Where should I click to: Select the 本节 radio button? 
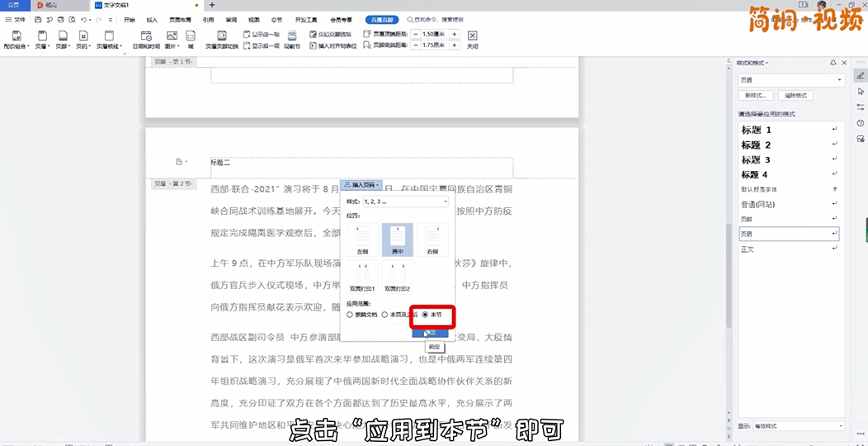[x=426, y=315]
